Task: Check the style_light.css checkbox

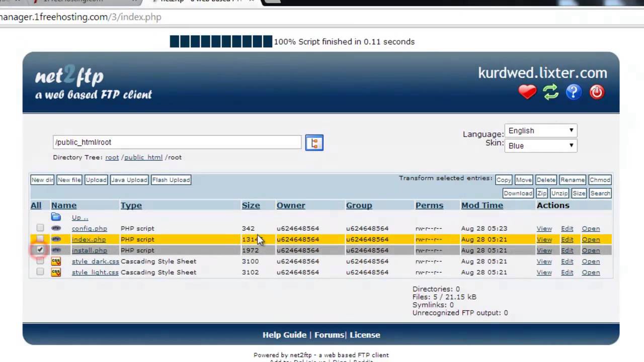Action: [40, 272]
